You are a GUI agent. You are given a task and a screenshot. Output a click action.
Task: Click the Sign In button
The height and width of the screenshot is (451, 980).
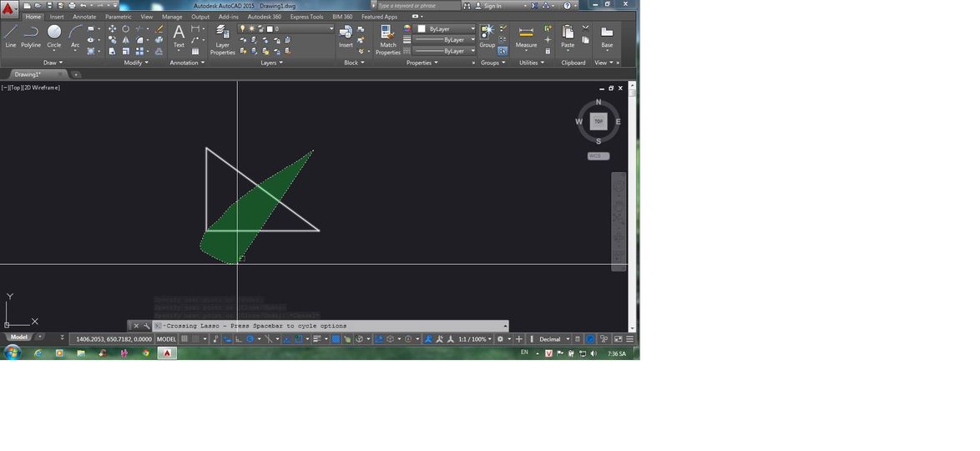[x=487, y=6]
